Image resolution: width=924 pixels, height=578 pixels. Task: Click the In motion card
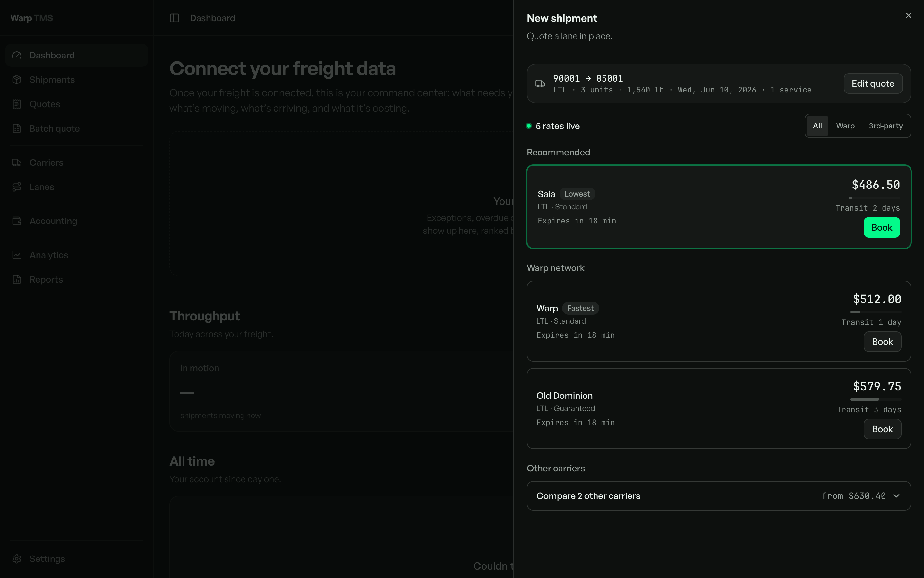[341, 391]
